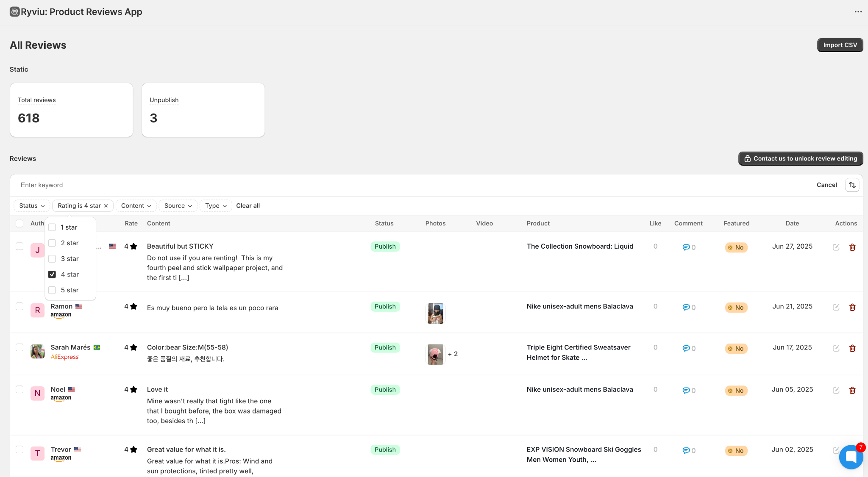
Task: Click comment icon on Noel's review
Action: point(686,391)
